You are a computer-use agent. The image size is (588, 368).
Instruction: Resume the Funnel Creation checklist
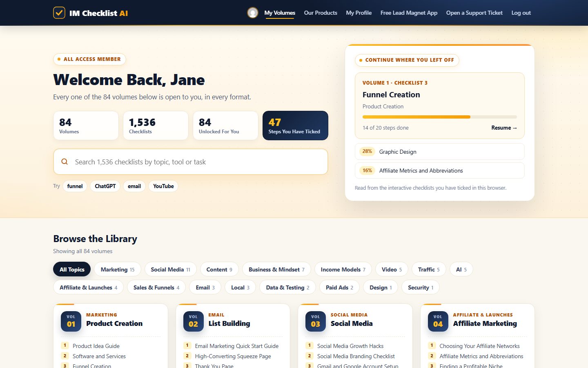(504, 128)
